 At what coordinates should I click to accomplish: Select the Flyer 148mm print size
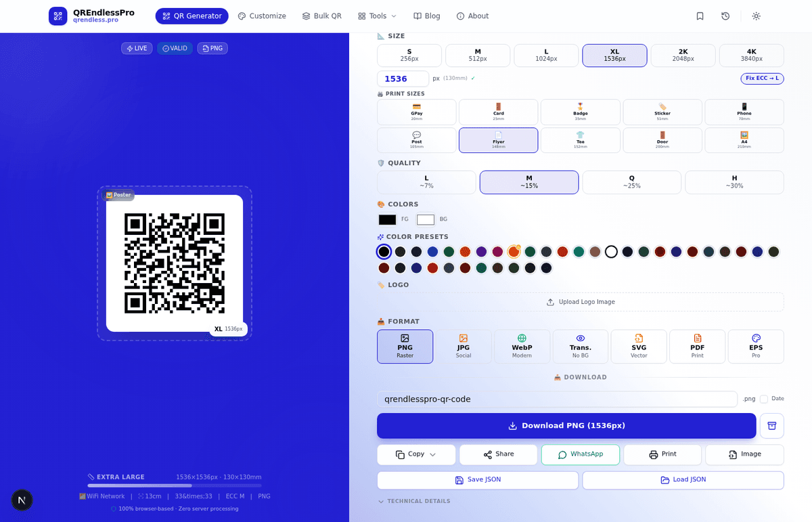(499, 140)
